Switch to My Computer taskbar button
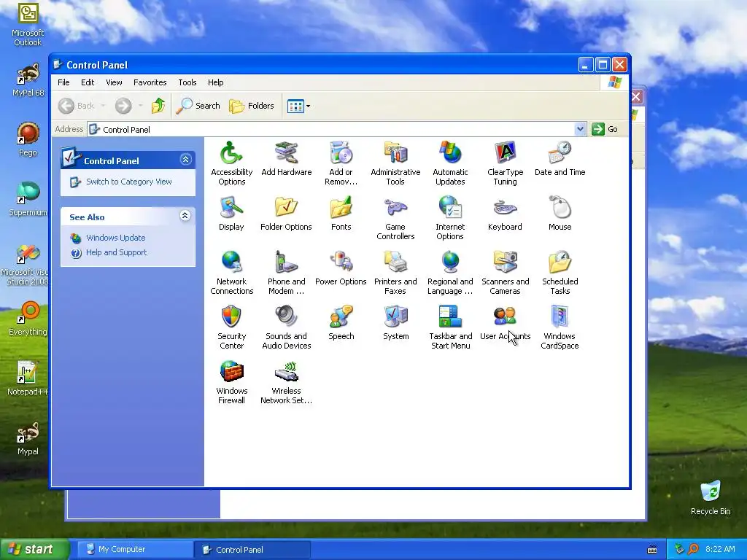 (133, 550)
